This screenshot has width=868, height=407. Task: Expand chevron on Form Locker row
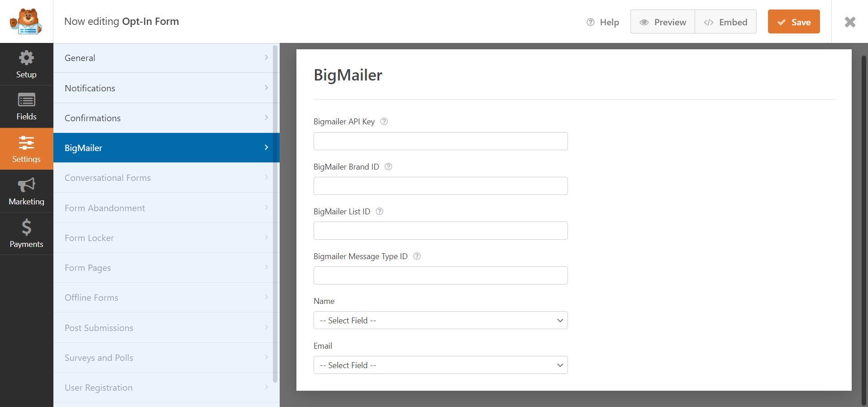(x=266, y=237)
